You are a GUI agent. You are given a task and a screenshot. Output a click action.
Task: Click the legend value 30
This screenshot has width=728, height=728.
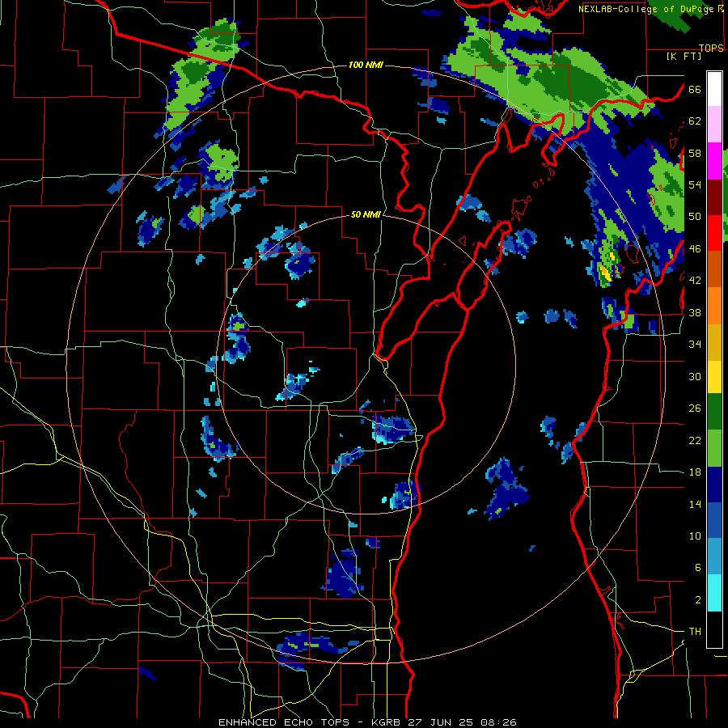[695, 376]
